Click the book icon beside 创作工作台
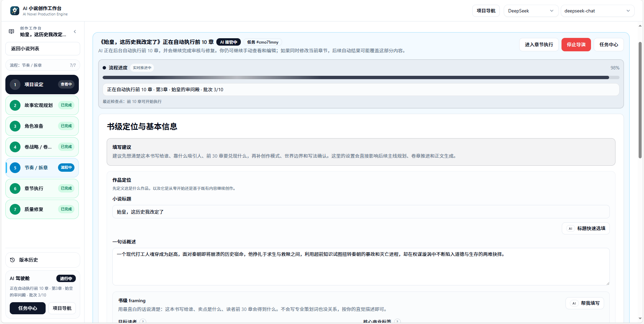644x324 pixels. pyautogui.click(x=12, y=31)
